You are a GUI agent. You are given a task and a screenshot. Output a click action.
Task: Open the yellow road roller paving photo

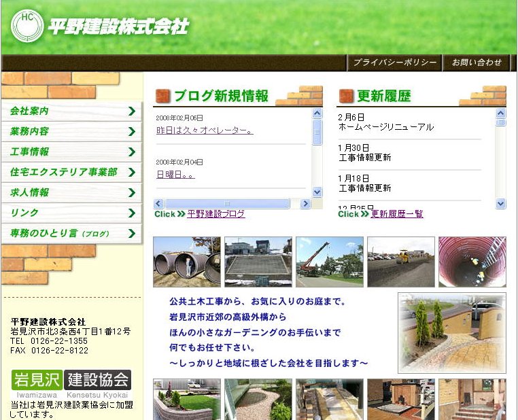(x=401, y=262)
